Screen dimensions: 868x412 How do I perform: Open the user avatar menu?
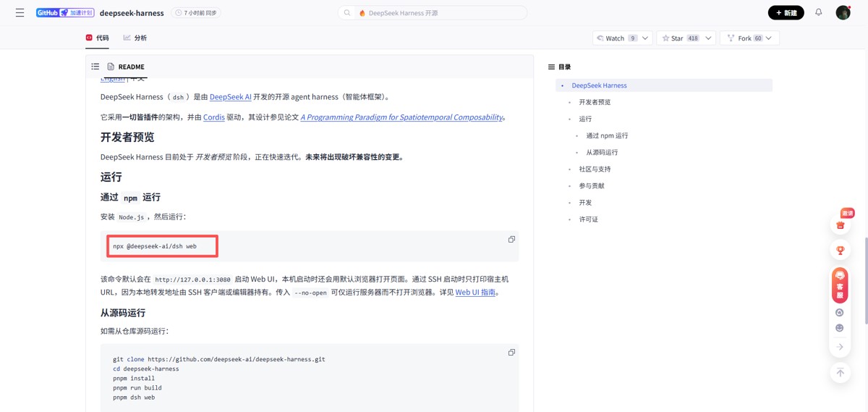[843, 12]
